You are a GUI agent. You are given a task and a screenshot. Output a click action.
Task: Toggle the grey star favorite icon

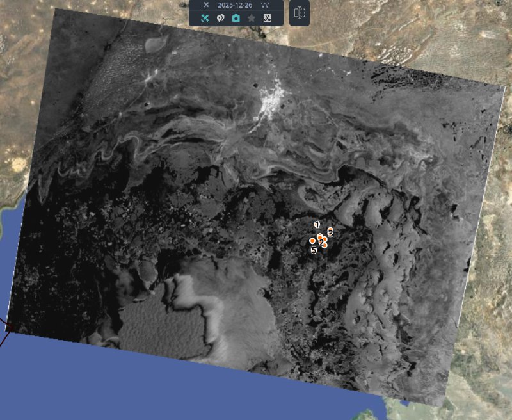pos(252,18)
